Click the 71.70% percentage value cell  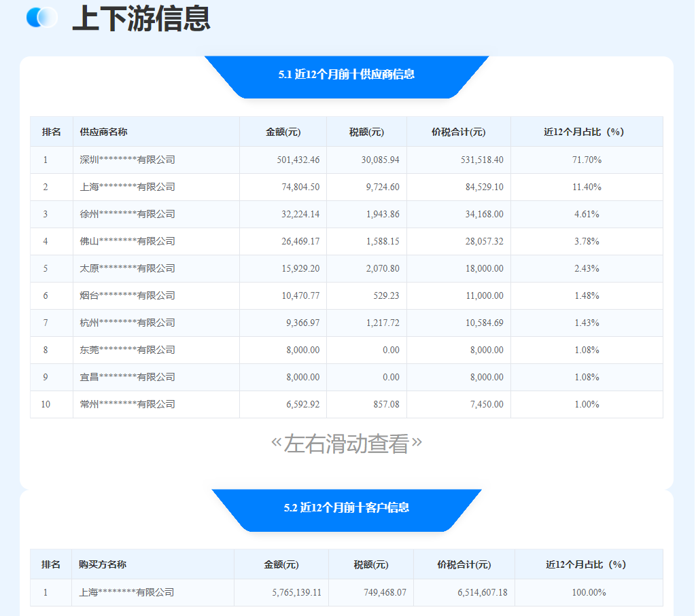pos(586,160)
